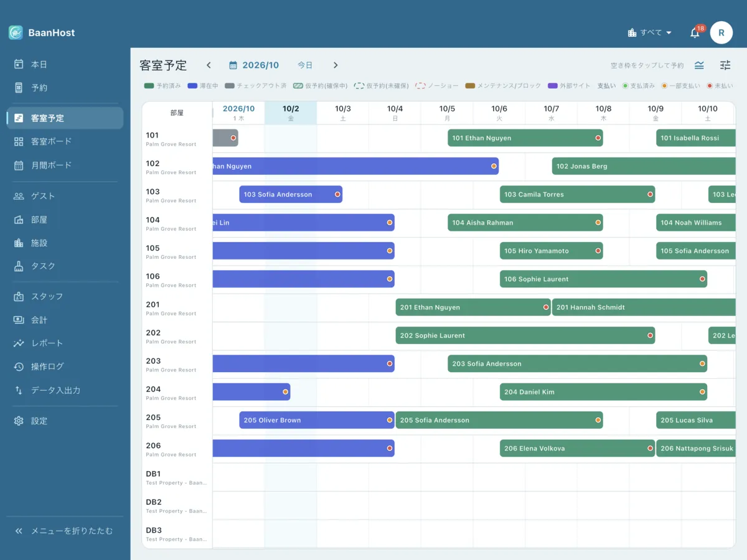This screenshot has width=747, height=560.
Task: Open the display settings sliders icon
Action: [725, 65]
